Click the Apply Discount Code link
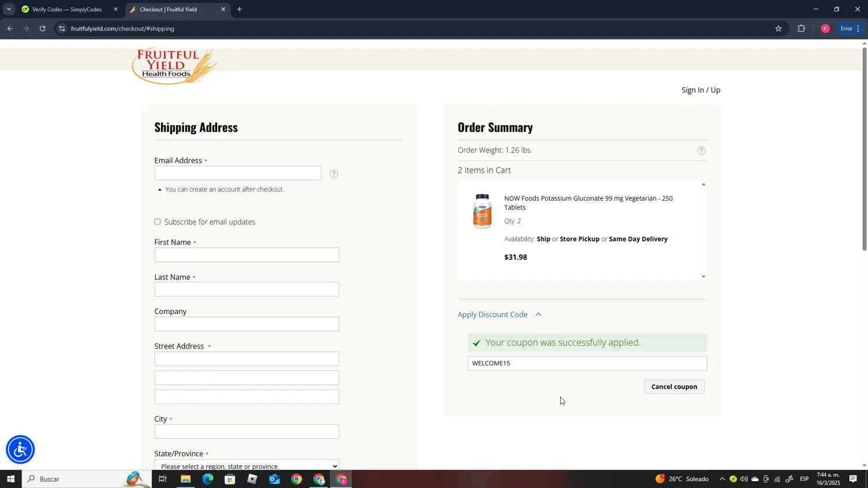 [x=492, y=315]
